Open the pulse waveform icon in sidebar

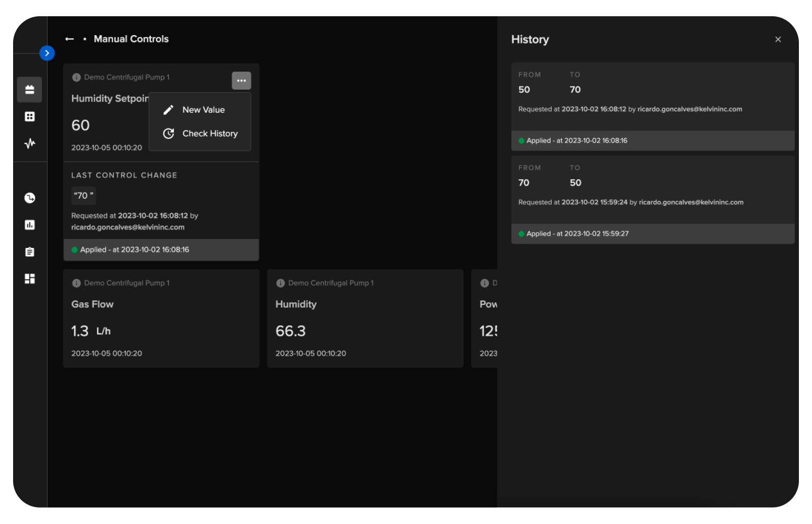(x=30, y=143)
